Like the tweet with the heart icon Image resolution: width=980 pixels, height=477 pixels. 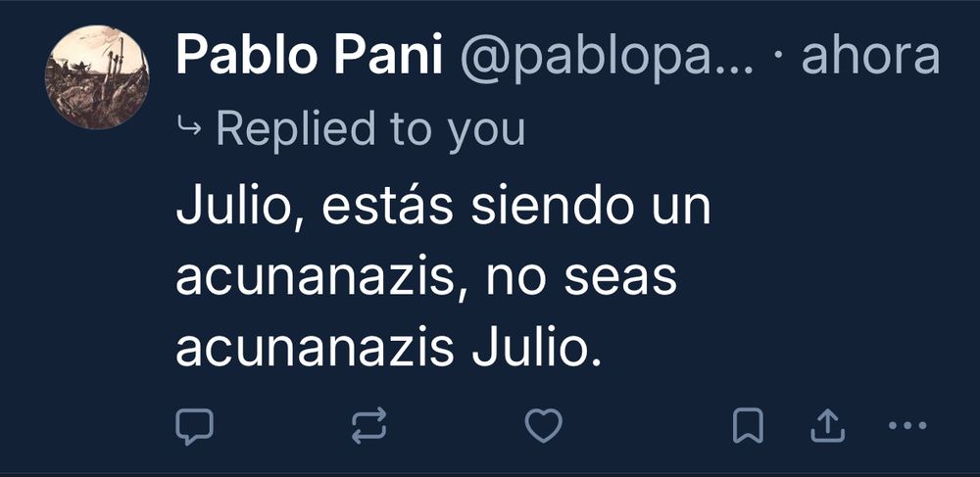click(543, 426)
